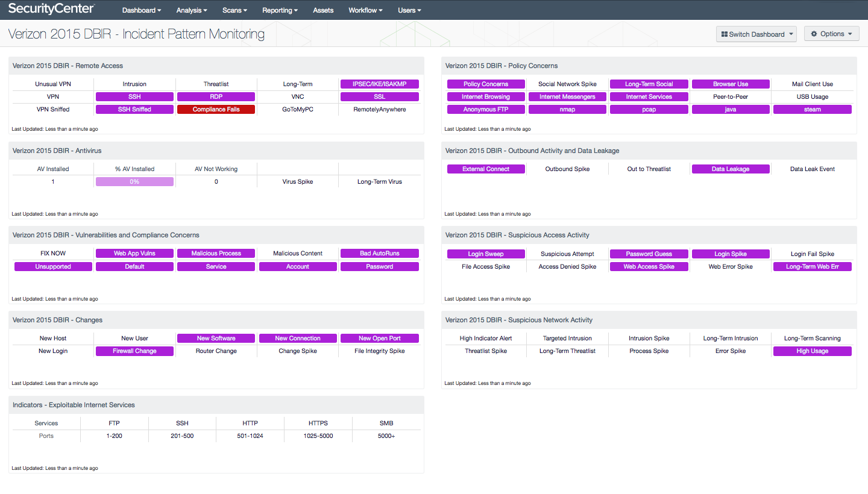The height and width of the screenshot is (494, 868).
Task: Click the Password indicator
Action: coord(380,267)
